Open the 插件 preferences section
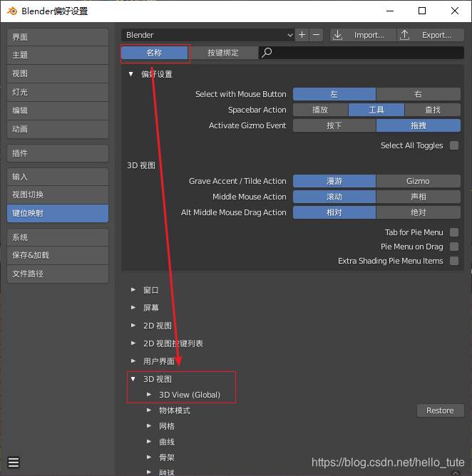472x476 pixels. (x=58, y=153)
